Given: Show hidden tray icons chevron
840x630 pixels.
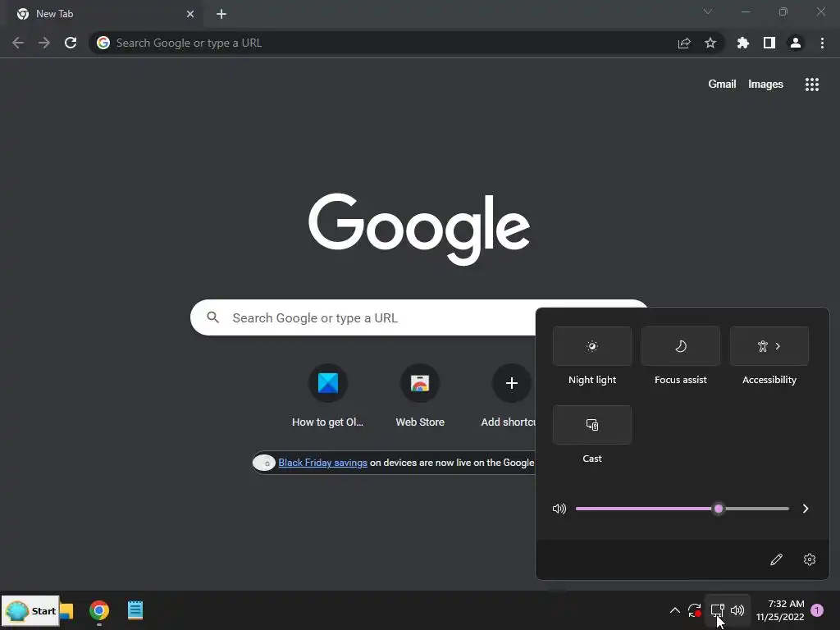Looking at the screenshot, I should tap(675, 610).
